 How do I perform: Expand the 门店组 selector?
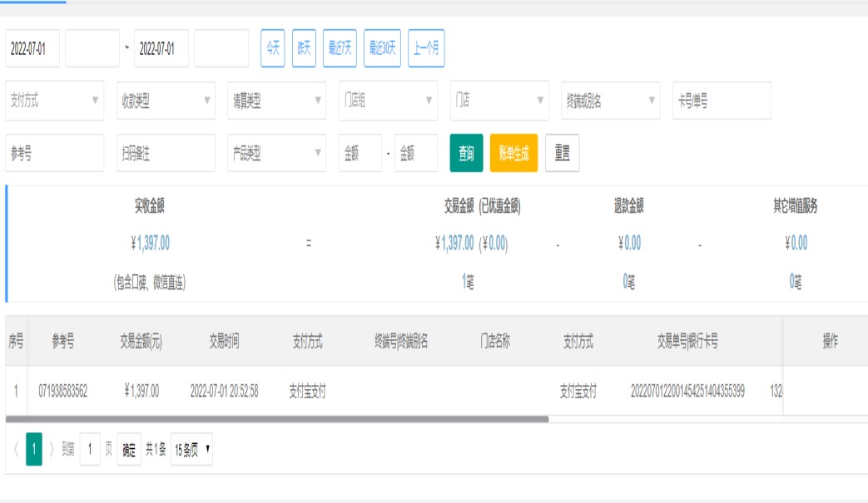(388, 101)
